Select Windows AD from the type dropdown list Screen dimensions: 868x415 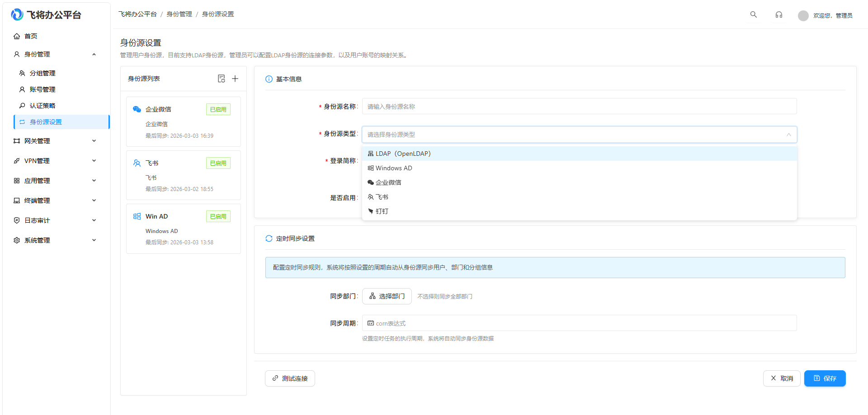(394, 168)
